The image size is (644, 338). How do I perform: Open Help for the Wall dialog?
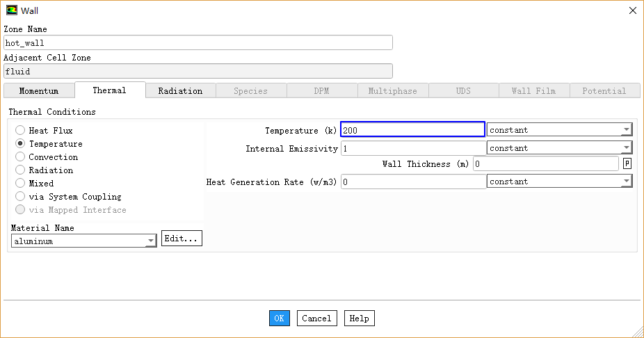[359, 319]
